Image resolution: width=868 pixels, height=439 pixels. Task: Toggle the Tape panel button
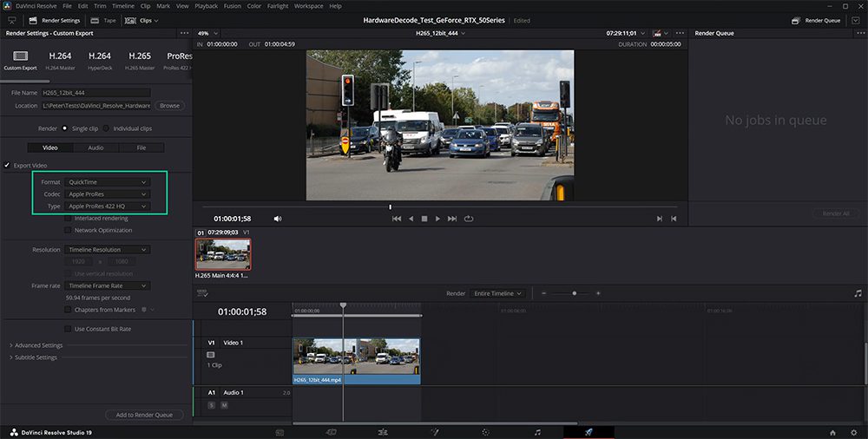coord(103,21)
